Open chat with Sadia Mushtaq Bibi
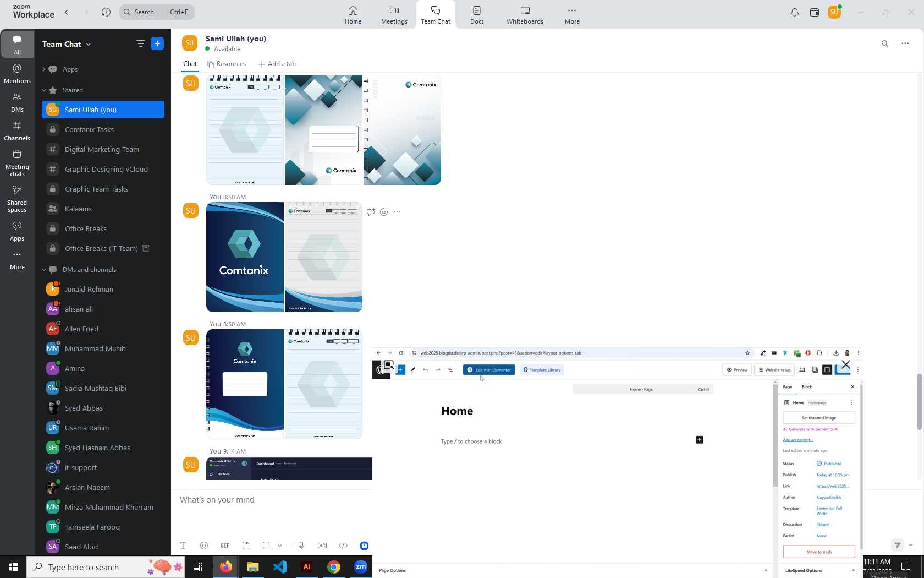The width and height of the screenshot is (924, 578). [103, 388]
